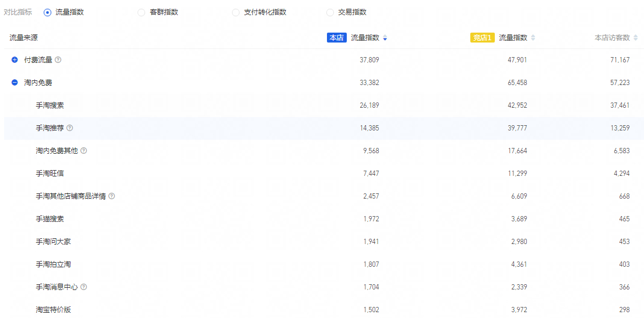Select the 淘宝特价版 row

pos(323,309)
